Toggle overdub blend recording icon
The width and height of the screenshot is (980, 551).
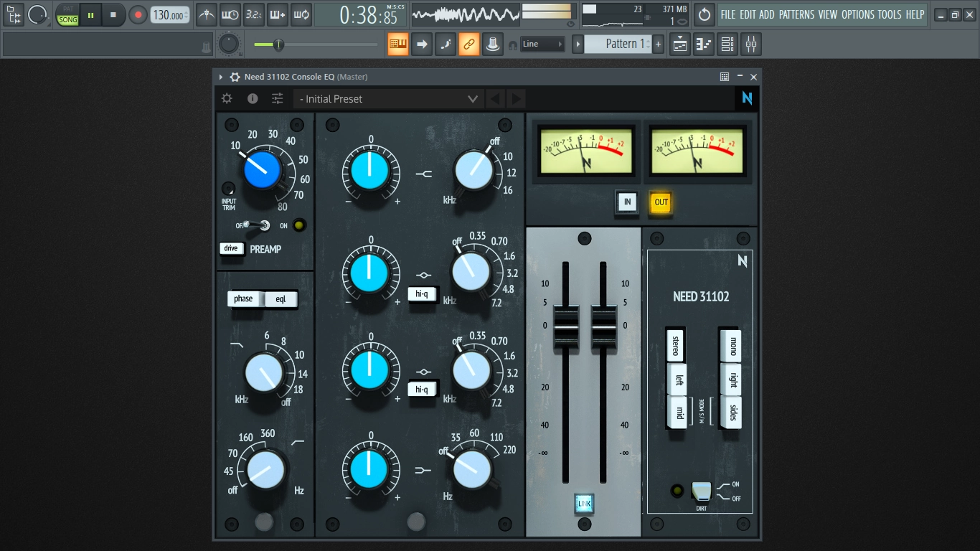click(x=277, y=14)
